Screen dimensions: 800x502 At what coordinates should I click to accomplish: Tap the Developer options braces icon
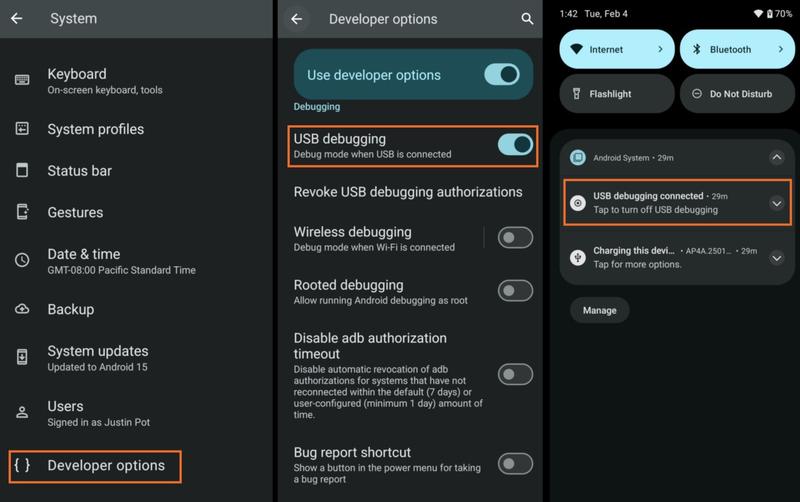22,465
